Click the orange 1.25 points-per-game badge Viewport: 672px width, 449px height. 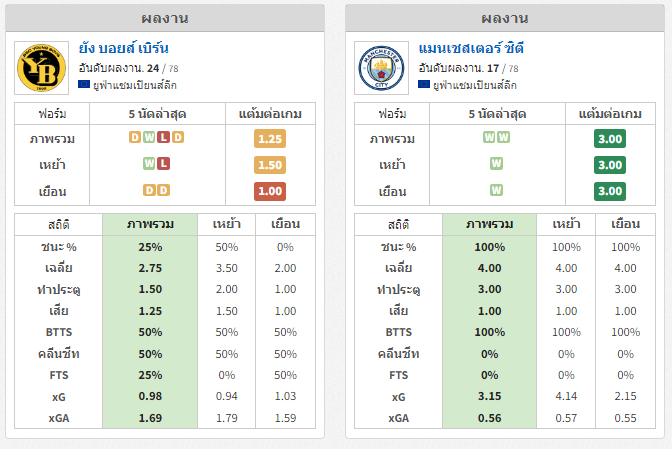point(270,139)
